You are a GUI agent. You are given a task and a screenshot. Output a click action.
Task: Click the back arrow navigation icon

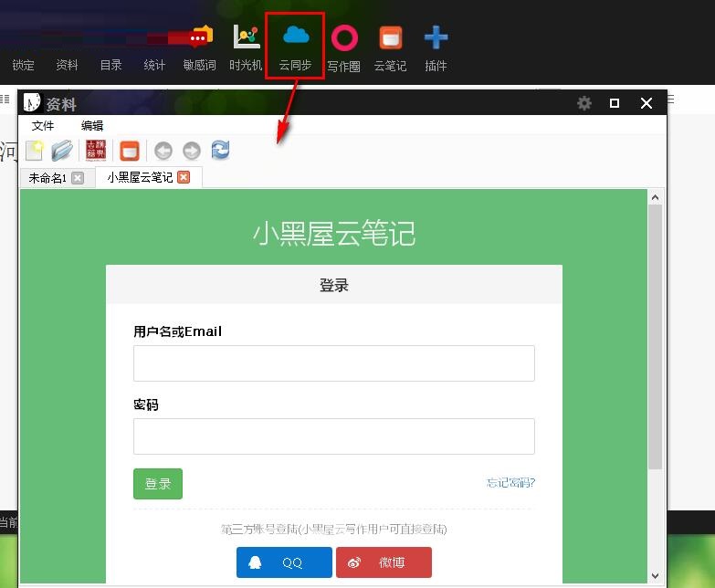[x=163, y=151]
